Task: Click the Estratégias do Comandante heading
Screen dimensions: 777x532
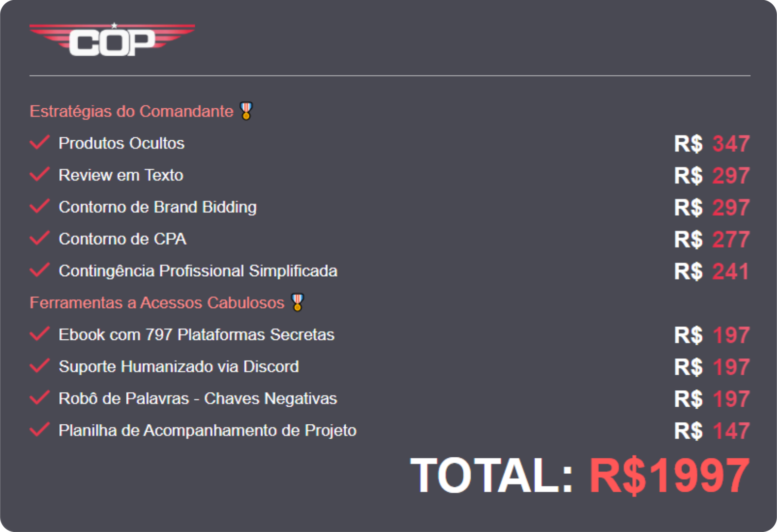Action: coord(131,111)
